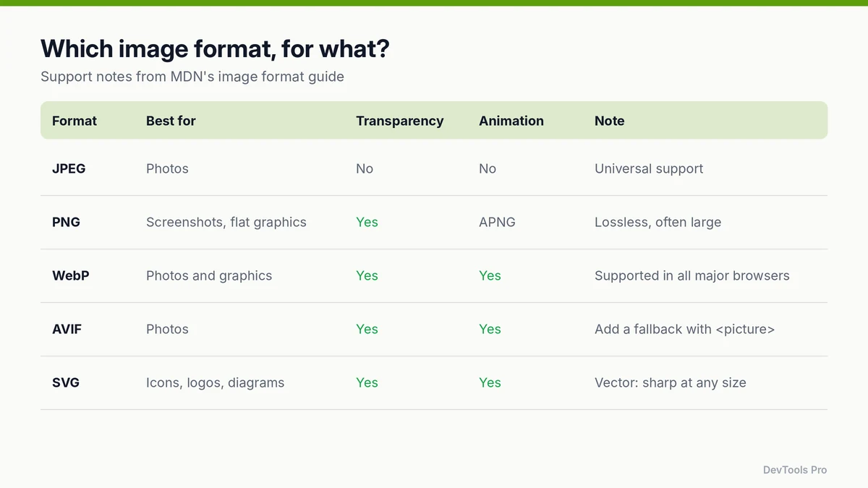Click 'Add a fallback with <picture>' note
Viewport: 868px width, 488px height.
(685, 329)
